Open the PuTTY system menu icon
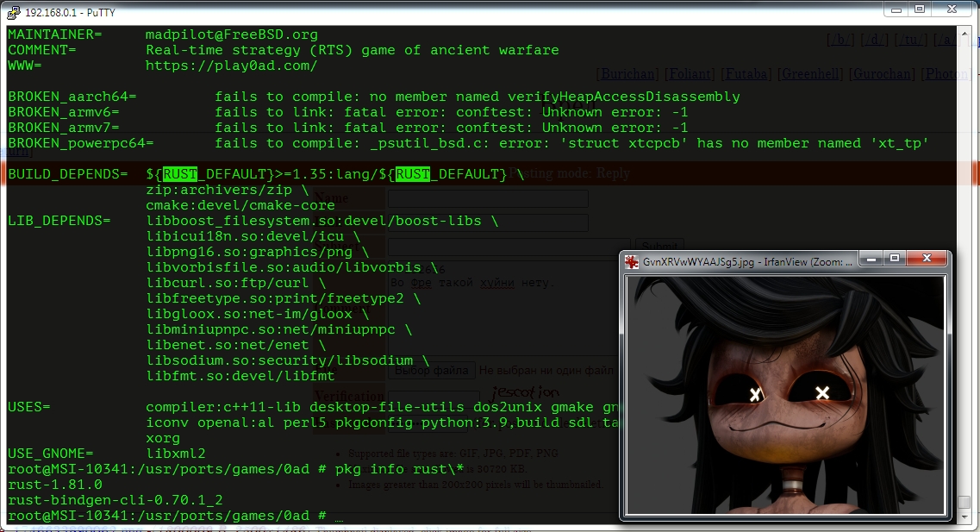Screen dimensions: 980x532 coord(13,12)
